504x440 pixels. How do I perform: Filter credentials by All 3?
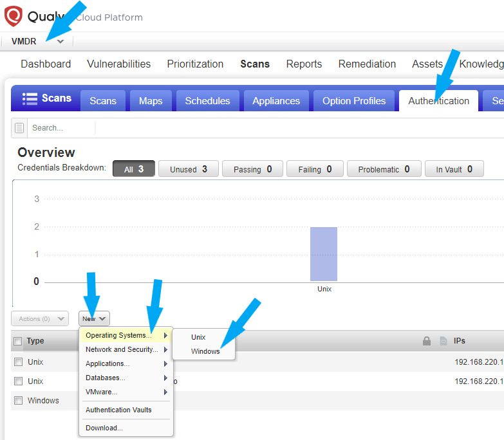(x=134, y=169)
